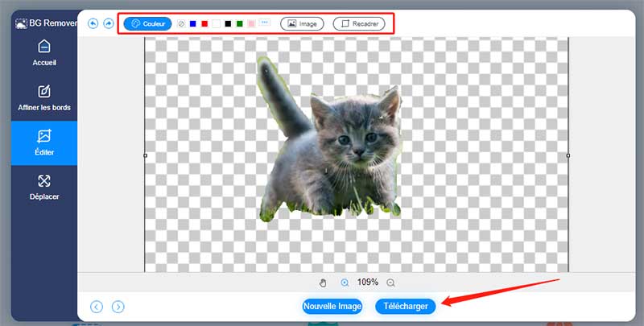Click the Recadrer crop button
The image size is (644, 326).
coord(359,24)
